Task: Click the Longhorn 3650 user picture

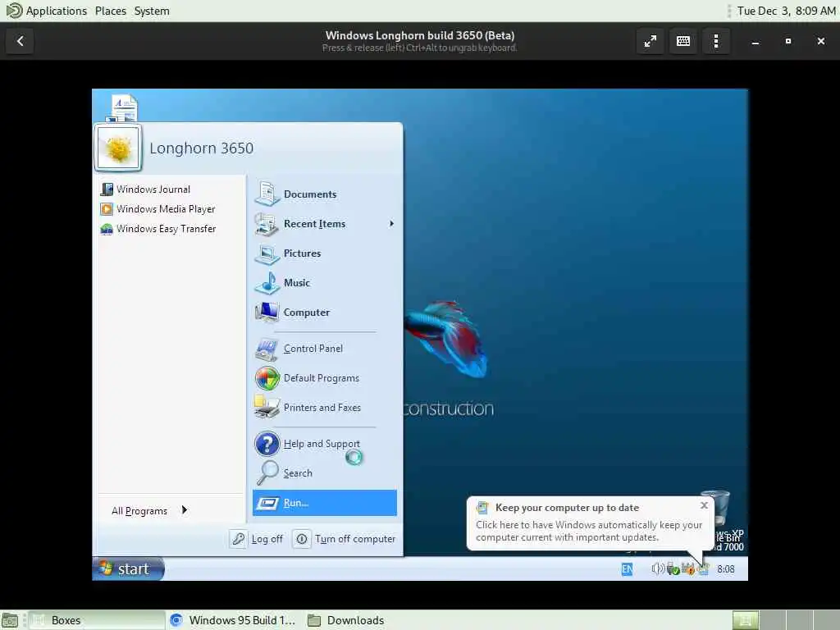Action: (118, 148)
